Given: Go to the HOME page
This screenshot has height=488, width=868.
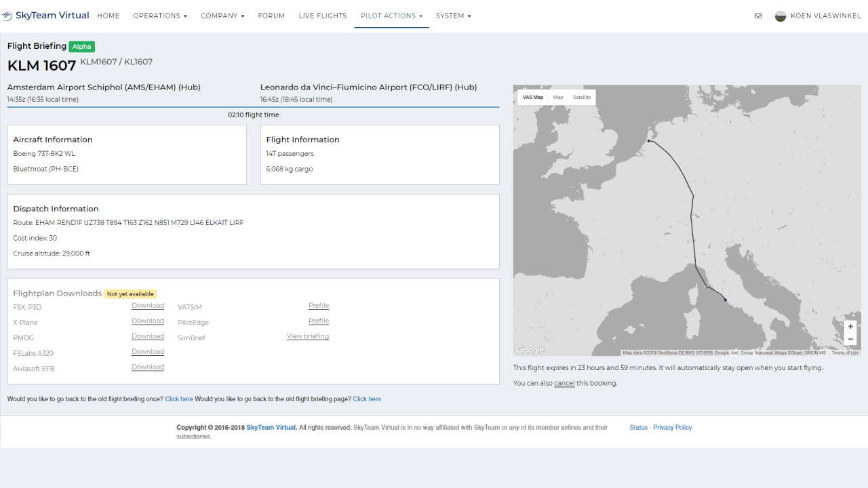Looking at the screenshot, I should [x=108, y=16].
